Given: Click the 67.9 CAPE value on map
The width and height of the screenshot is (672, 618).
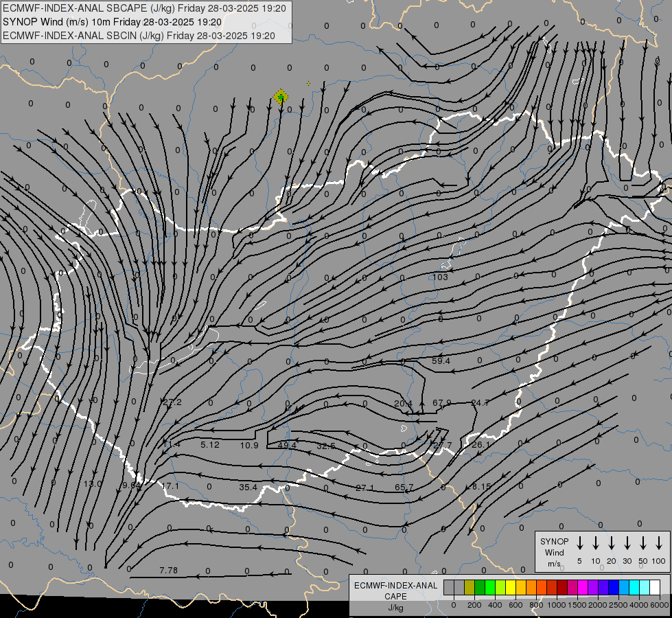Looking at the screenshot, I should coord(442,402).
